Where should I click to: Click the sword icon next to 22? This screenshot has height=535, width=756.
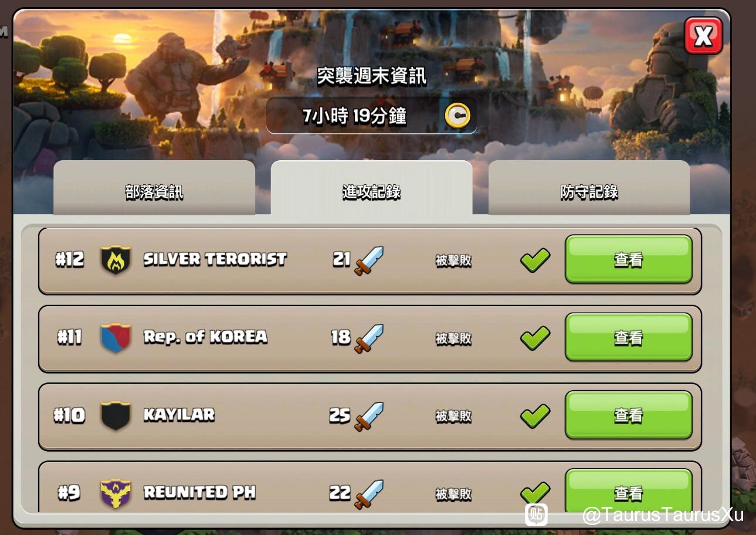(x=369, y=495)
